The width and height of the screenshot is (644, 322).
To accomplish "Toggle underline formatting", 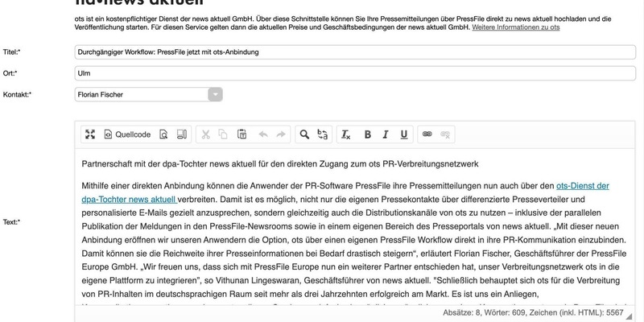I will tap(404, 134).
